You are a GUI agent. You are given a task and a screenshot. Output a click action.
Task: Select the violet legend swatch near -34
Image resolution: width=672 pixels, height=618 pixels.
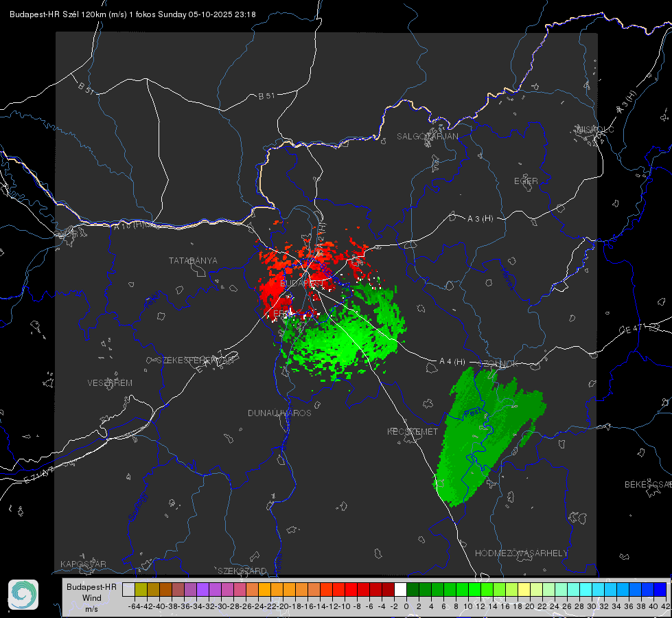[202, 589]
